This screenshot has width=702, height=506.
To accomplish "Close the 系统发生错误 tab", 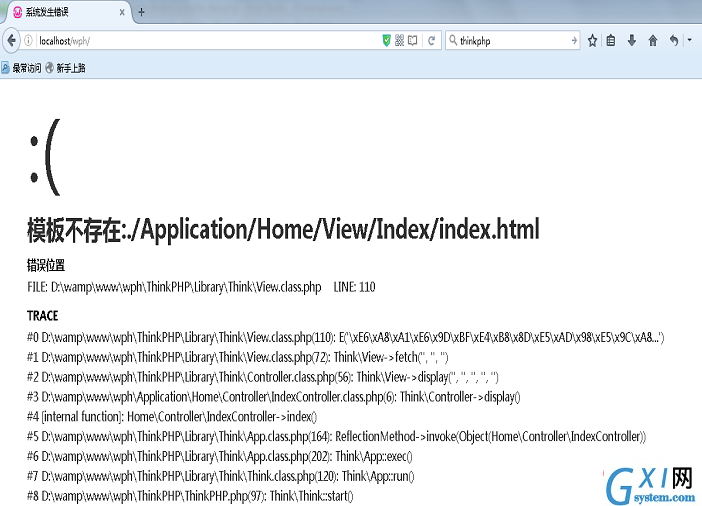I will [122, 13].
